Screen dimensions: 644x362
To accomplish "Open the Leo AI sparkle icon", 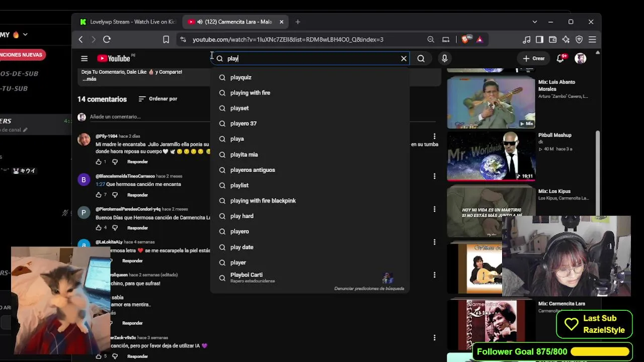I will tap(566, 39).
